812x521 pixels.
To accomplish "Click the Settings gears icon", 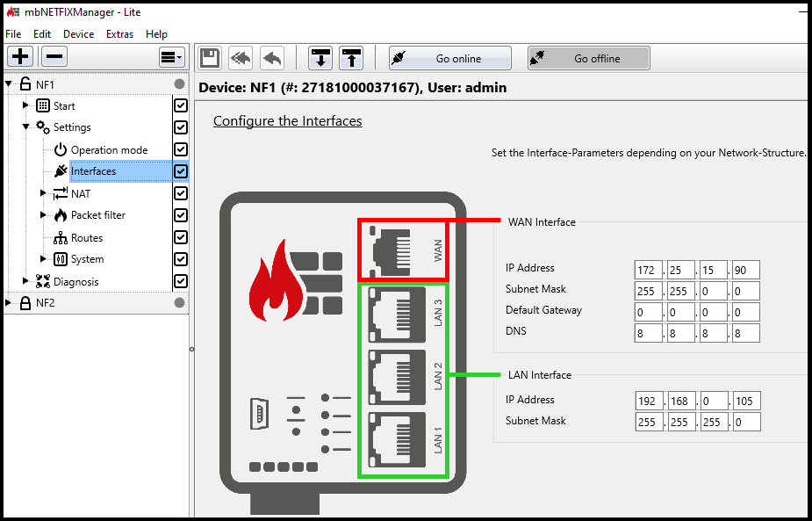I will point(43,127).
